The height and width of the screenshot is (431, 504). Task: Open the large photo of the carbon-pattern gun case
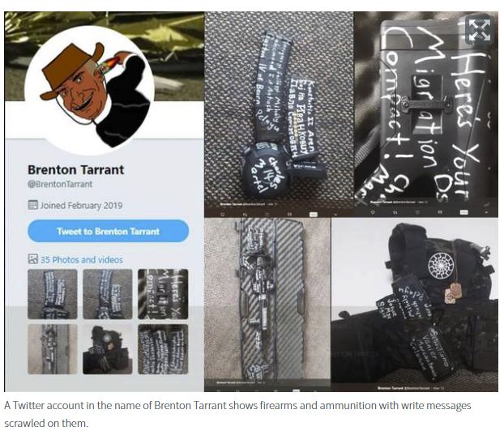click(x=267, y=302)
